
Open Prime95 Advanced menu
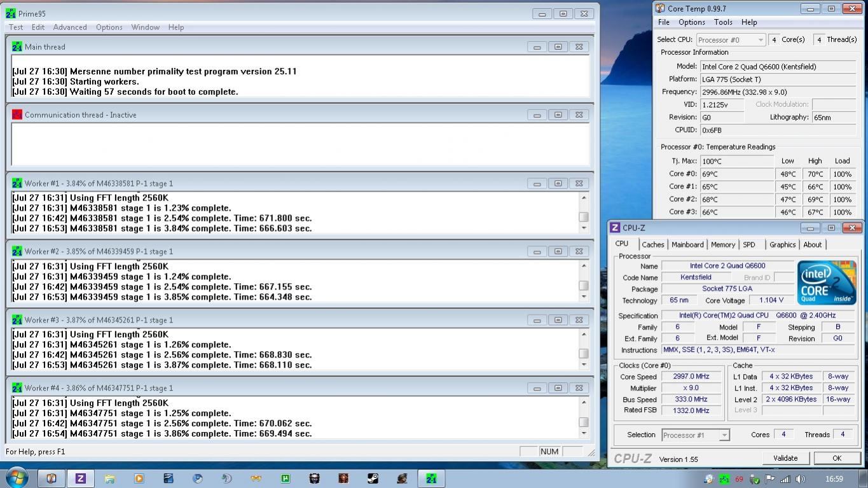(70, 27)
